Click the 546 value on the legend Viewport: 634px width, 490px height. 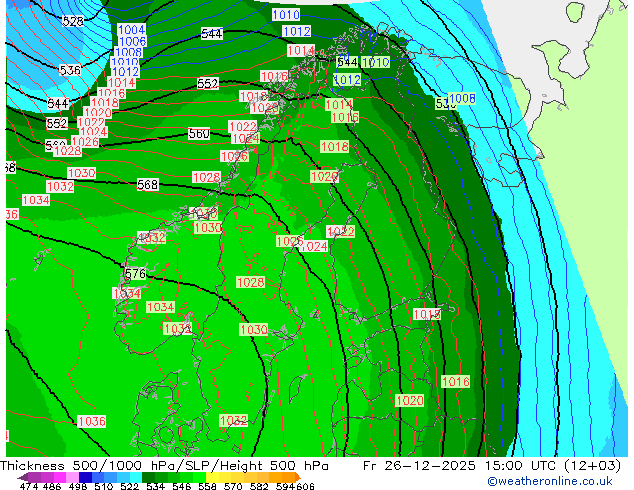182,486
